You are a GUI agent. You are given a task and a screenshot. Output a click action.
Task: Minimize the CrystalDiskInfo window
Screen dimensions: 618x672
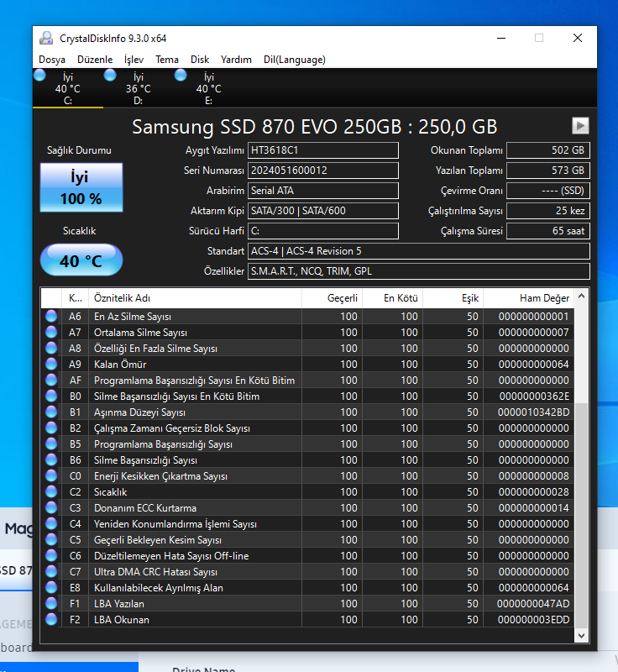(x=501, y=38)
